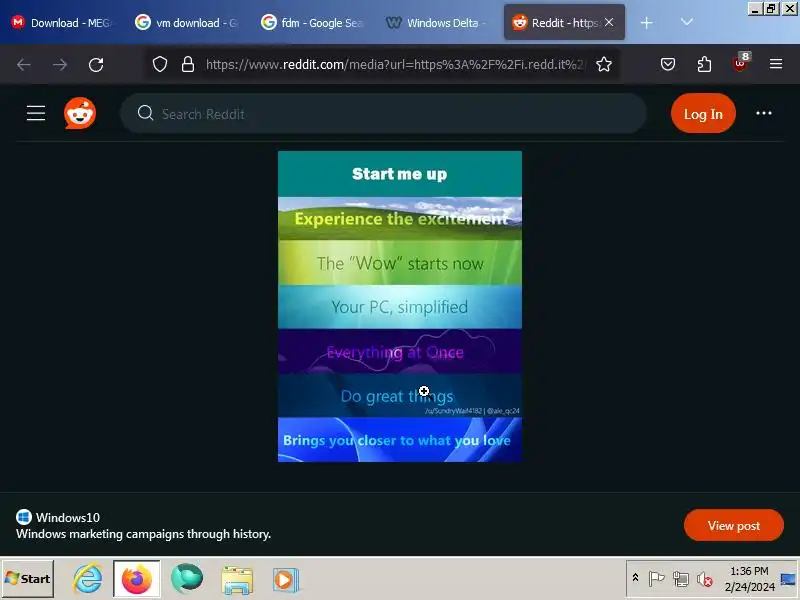The image size is (800, 600).
Task: Click the muted volume tray icon
Action: point(705,580)
